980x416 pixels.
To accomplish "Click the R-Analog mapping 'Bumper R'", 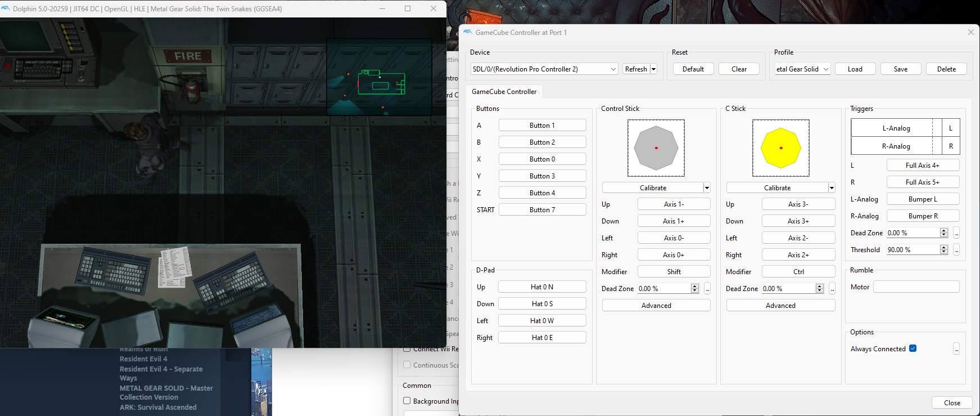I will 923,216.
